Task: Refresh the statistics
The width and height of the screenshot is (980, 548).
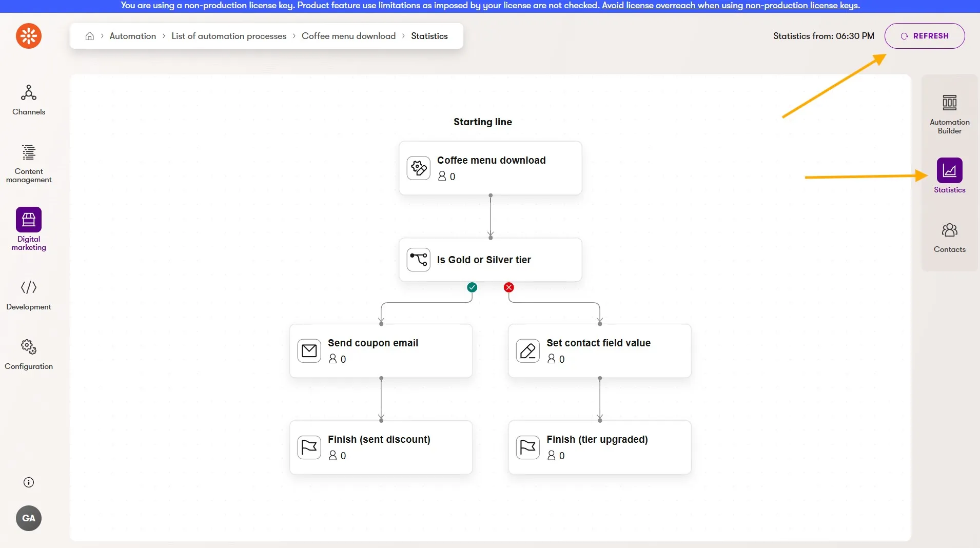Action: (x=925, y=36)
